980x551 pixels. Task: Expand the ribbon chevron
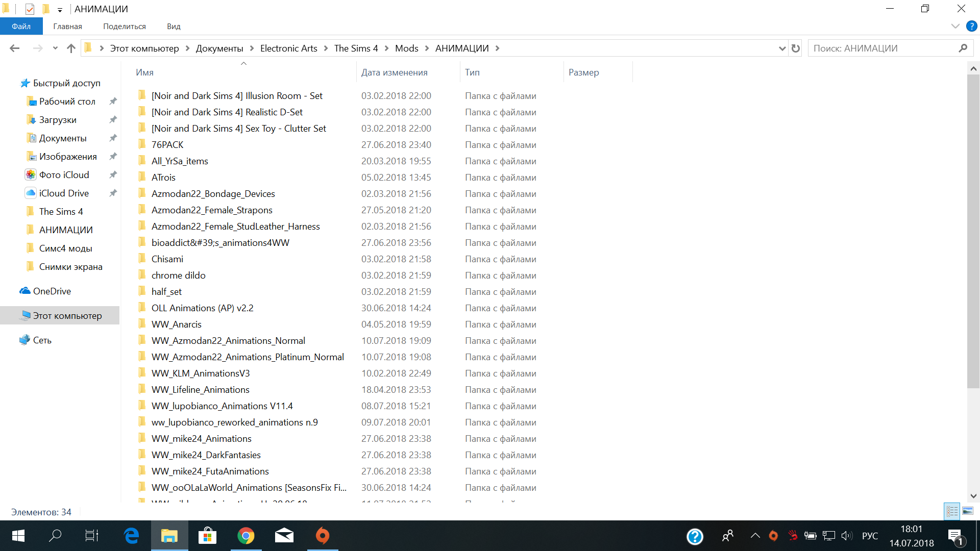click(955, 26)
